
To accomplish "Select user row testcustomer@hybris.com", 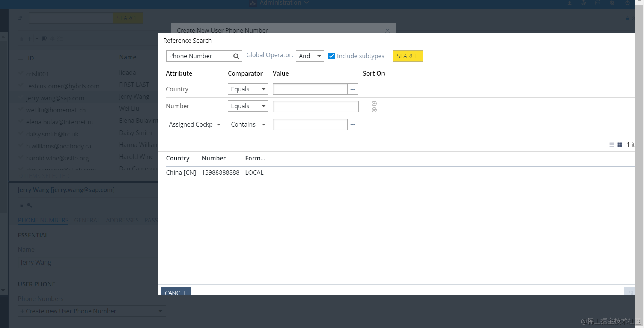I will point(87,86).
